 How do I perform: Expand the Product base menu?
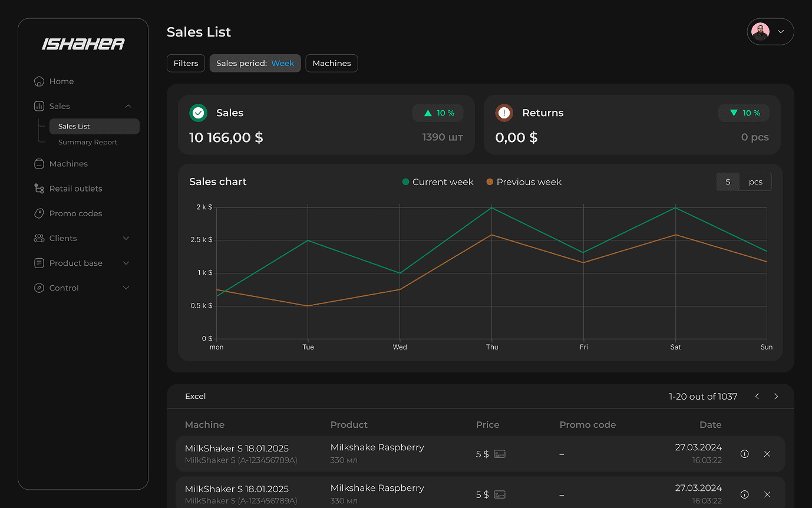(77, 263)
